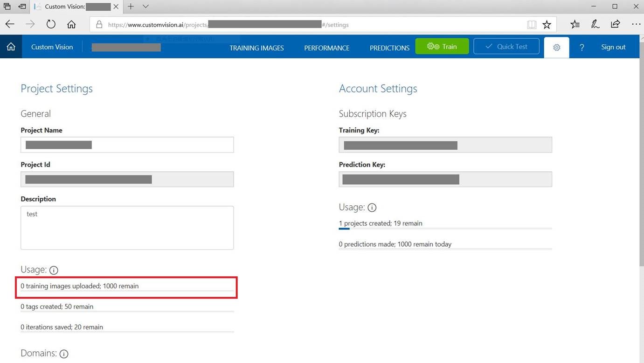This screenshot has width=644, height=363.
Task: Click '0 training images uploaded; 1000 remain' text
Action: click(80, 286)
